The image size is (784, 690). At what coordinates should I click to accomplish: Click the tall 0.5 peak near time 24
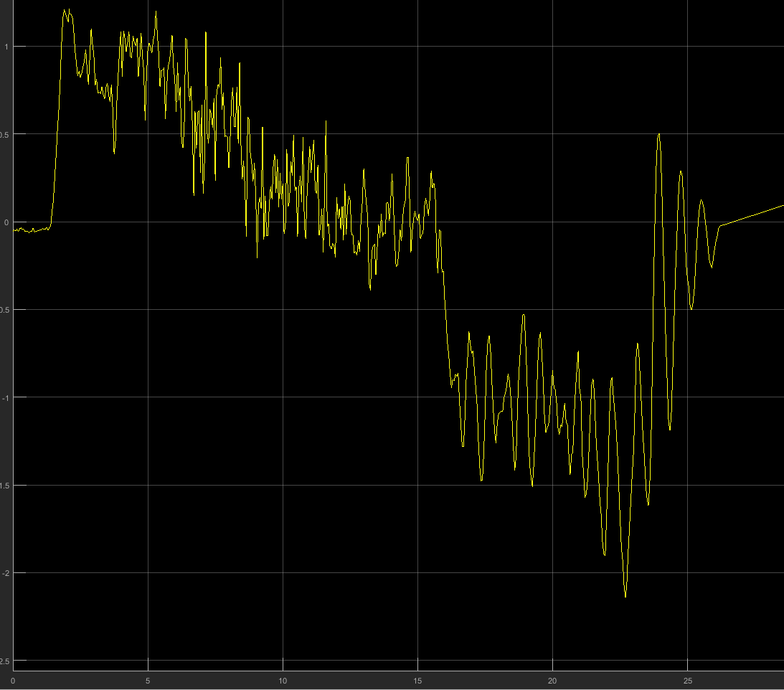click(x=658, y=134)
